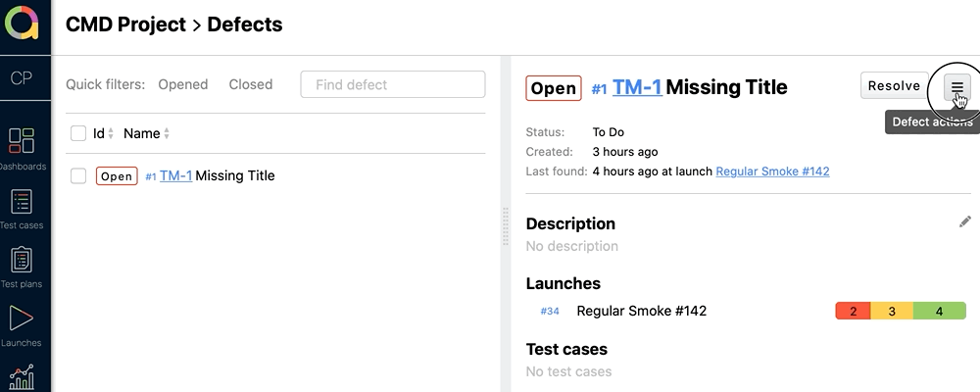
Task: Select the red failed count segment 2
Action: [x=854, y=311]
